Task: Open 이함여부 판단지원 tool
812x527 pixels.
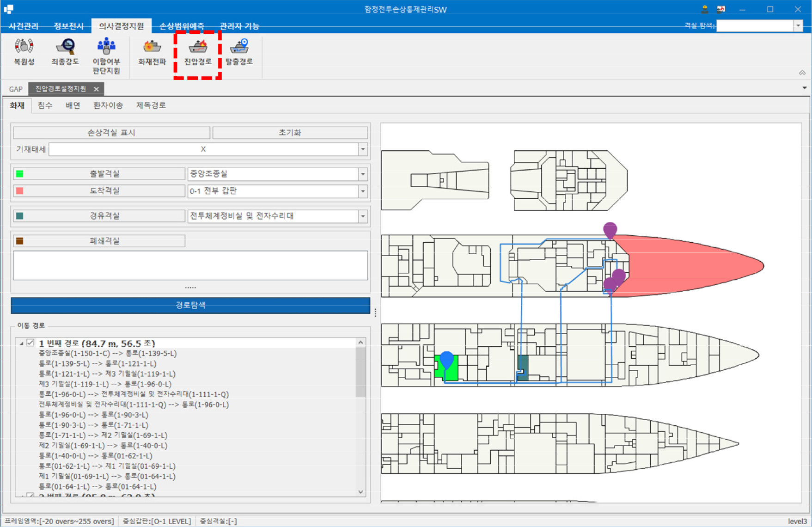Action: [106, 56]
